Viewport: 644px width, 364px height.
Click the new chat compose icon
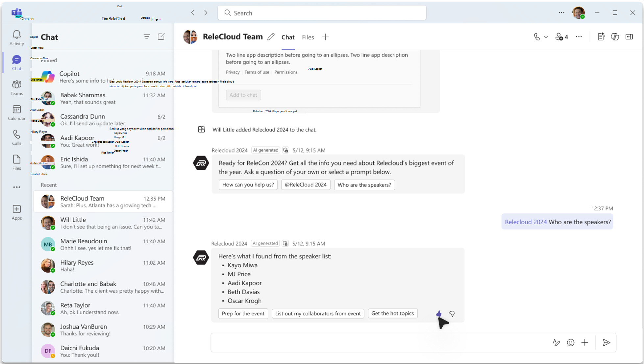pyautogui.click(x=161, y=37)
